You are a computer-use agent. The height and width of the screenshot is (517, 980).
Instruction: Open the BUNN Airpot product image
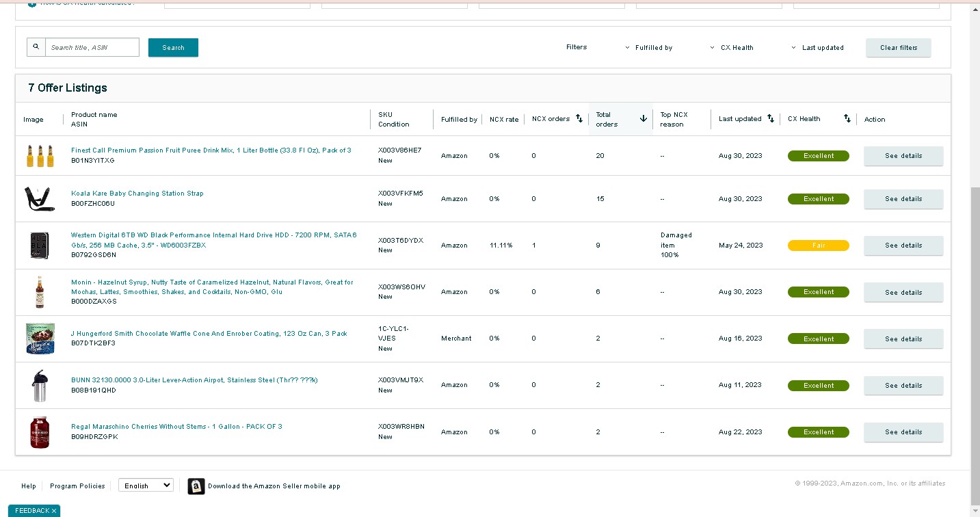[40, 386]
